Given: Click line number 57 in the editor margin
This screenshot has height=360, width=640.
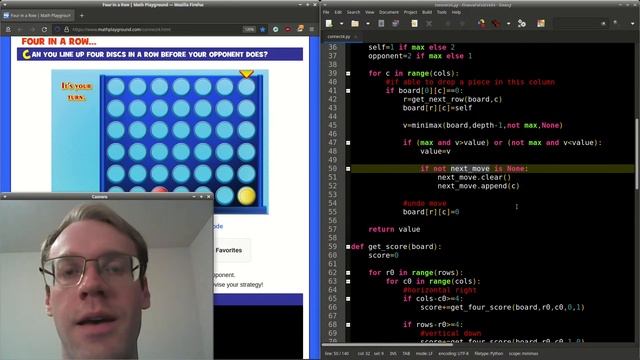Looking at the screenshot, I should point(332,229).
